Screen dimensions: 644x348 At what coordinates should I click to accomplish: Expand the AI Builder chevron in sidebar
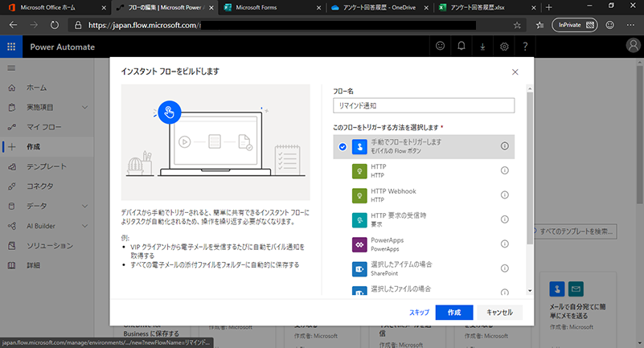pyautogui.click(x=84, y=226)
